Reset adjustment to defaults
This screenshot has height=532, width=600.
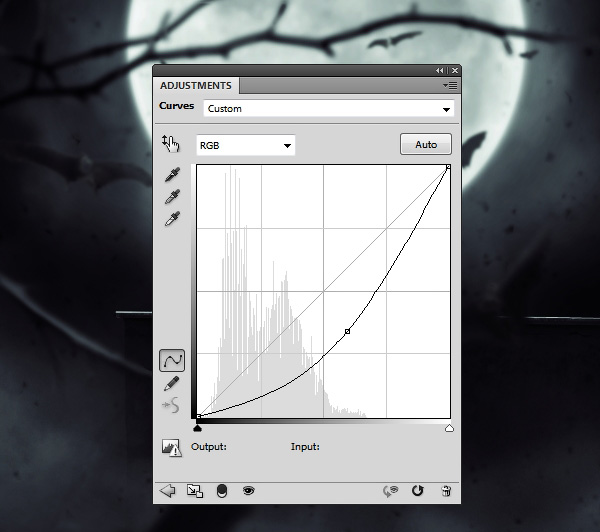click(417, 491)
